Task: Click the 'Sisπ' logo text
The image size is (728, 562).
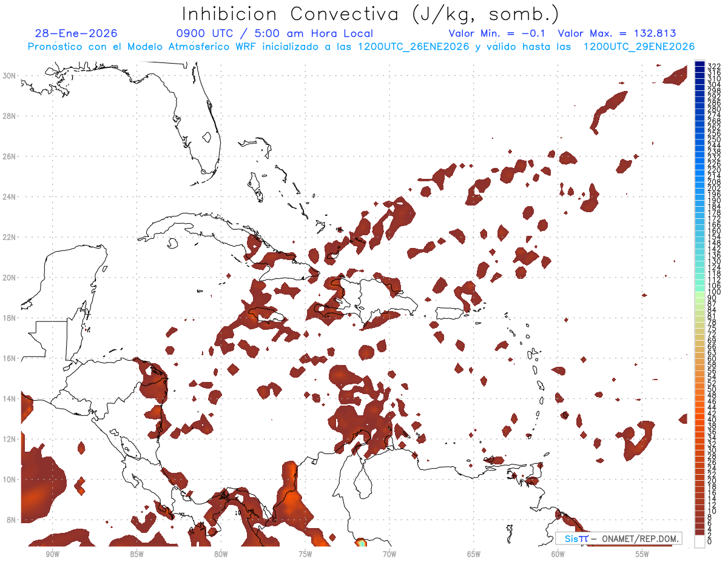Action: [576, 538]
